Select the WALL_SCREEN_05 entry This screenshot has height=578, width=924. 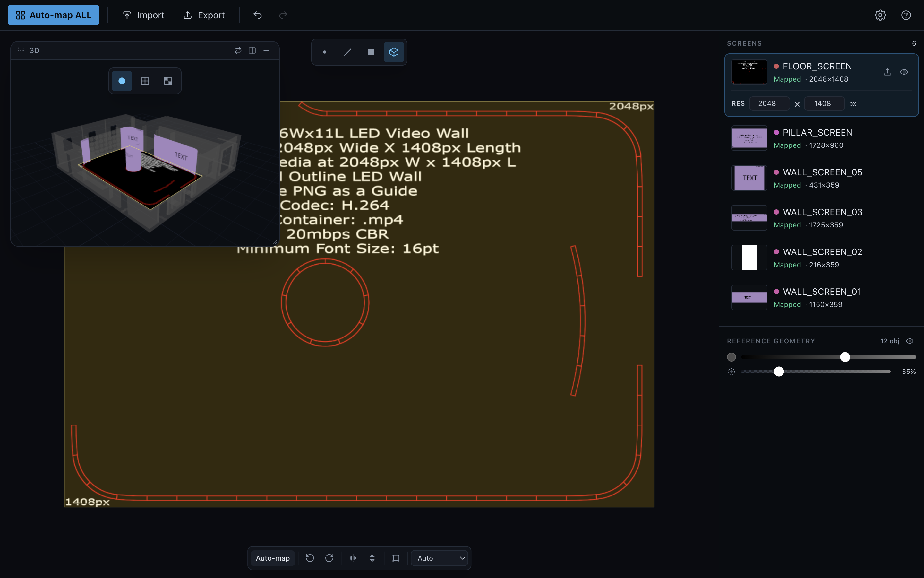click(821, 178)
